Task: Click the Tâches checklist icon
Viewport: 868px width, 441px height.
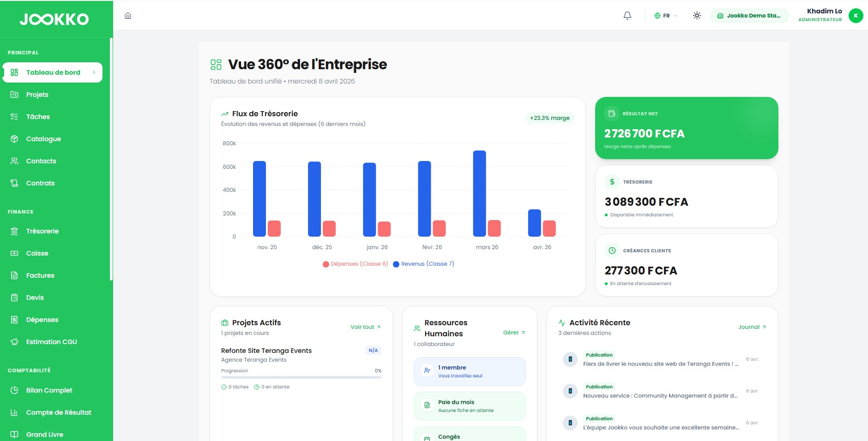Action: (14, 116)
